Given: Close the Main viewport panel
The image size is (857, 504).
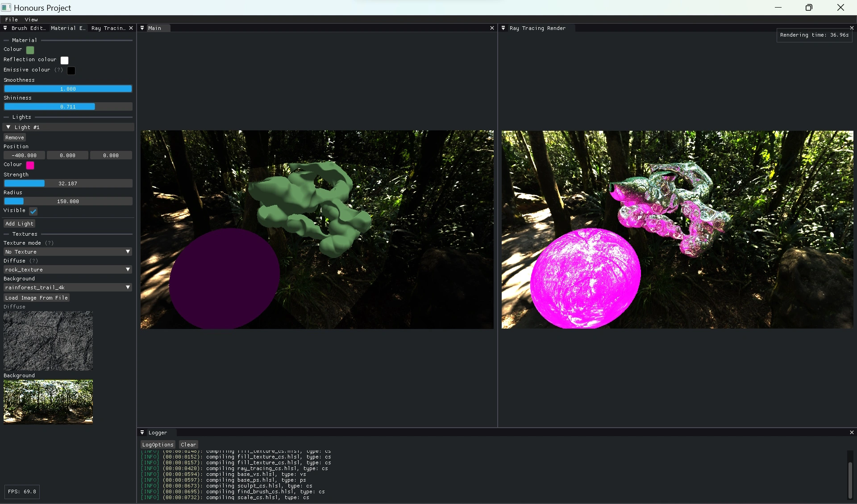Looking at the screenshot, I should point(492,28).
